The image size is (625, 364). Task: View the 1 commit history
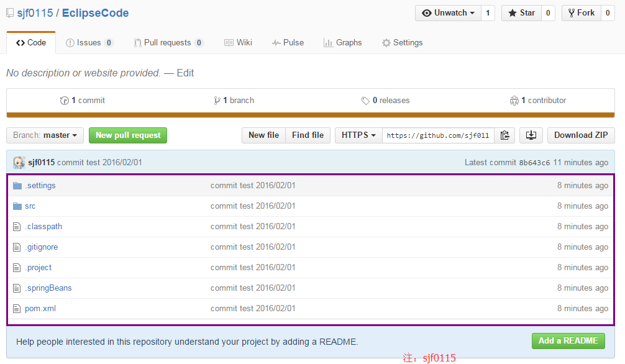83,101
